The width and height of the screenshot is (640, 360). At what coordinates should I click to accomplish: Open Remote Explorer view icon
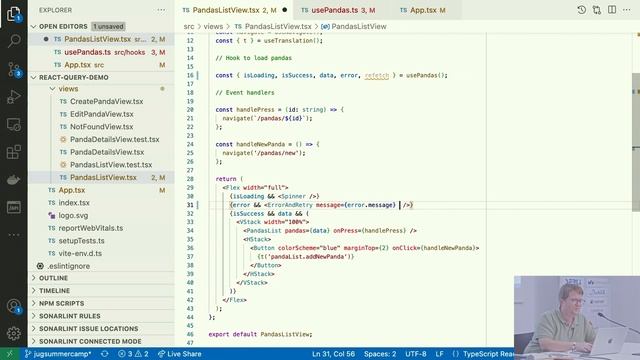[x=14, y=124]
